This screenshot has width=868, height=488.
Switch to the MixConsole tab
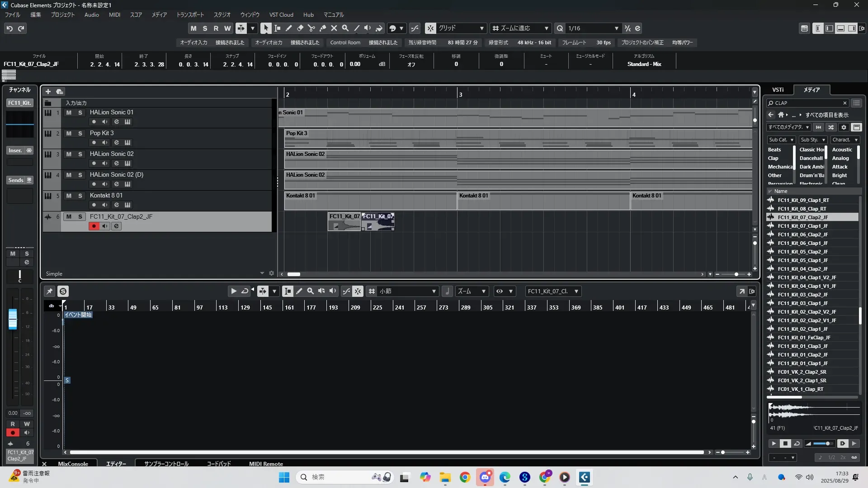[73, 464]
